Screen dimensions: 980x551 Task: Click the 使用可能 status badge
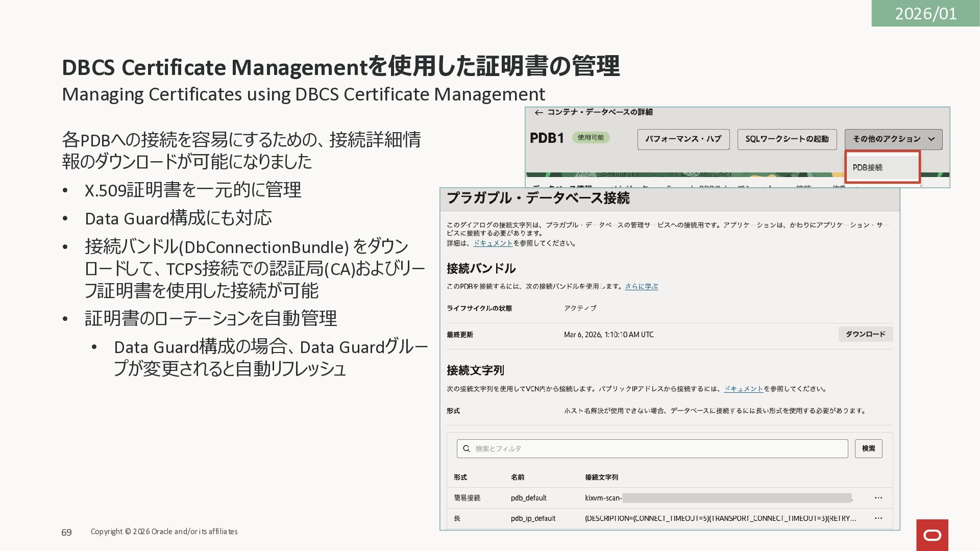591,138
